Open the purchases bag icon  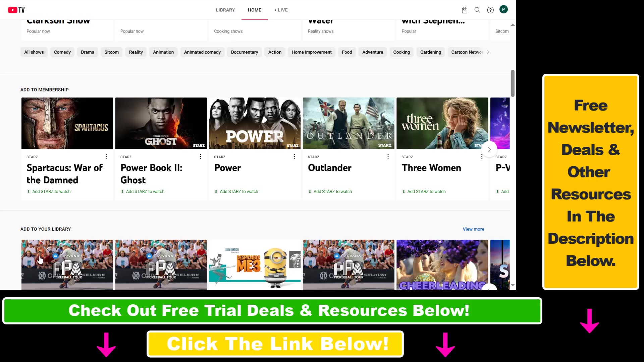[x=465, y=10]
